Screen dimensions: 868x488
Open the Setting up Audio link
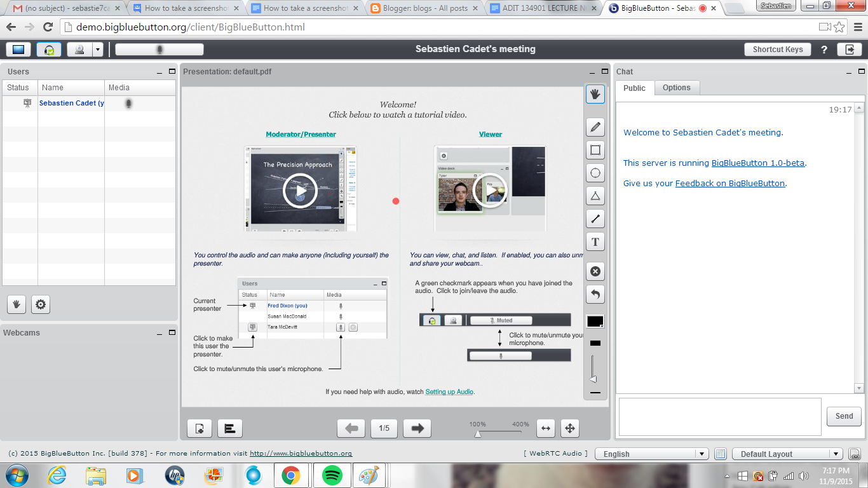tap(449, 392)
